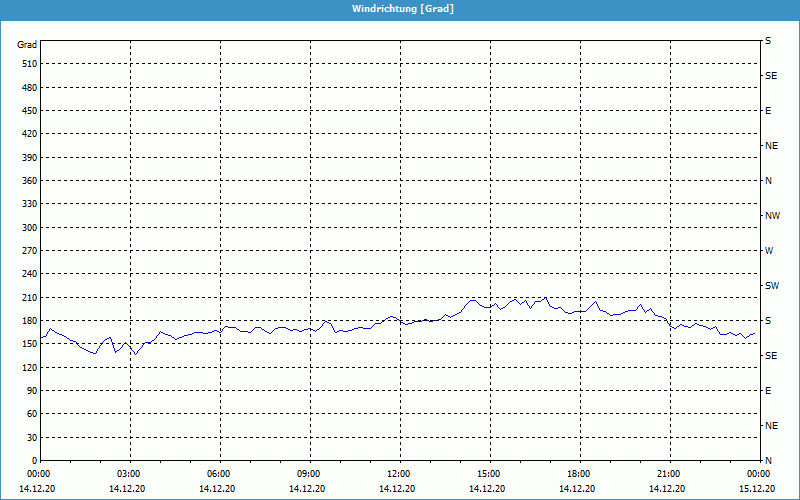Click the 360 degree label on the left axis
Screen dimensions: 800x500
pos(27,181)
